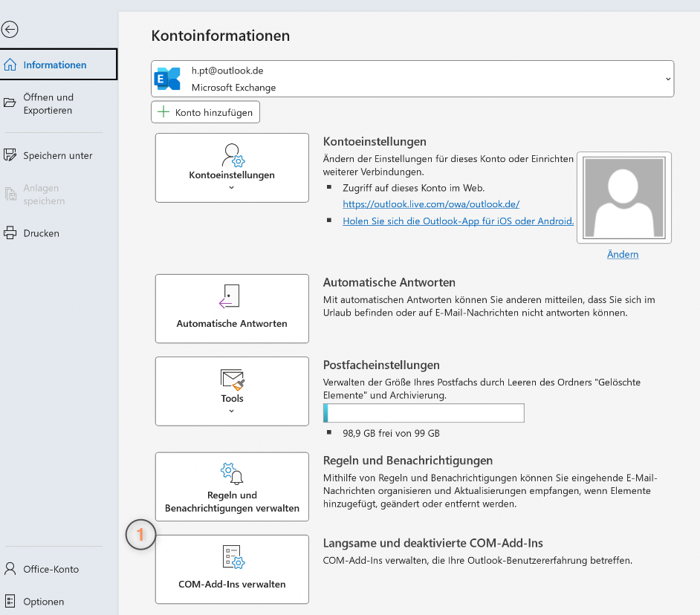Select Speichern unter in sidebar
The width and height of the screenshot is (700, 615).
coord(57,155)
